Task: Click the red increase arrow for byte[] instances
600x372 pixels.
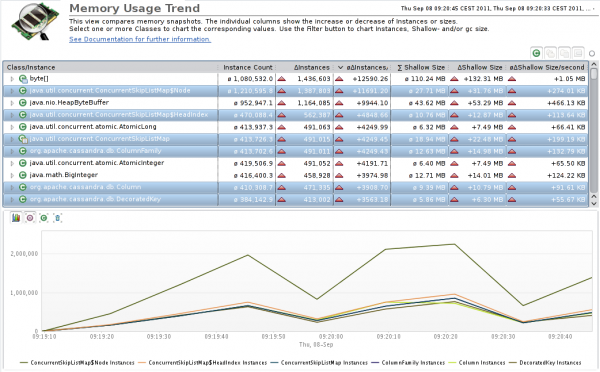Action: click(x=282, y=79)
